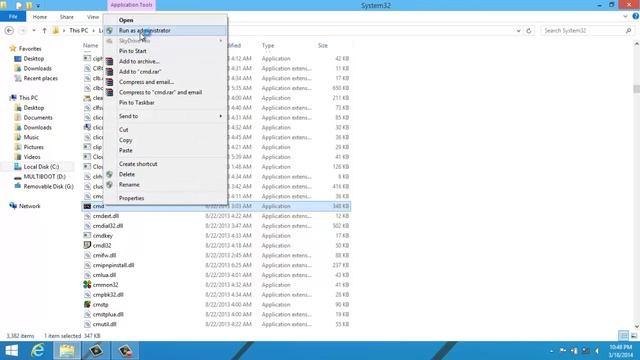Open Pictures folder under This PC

coord(33,147)
